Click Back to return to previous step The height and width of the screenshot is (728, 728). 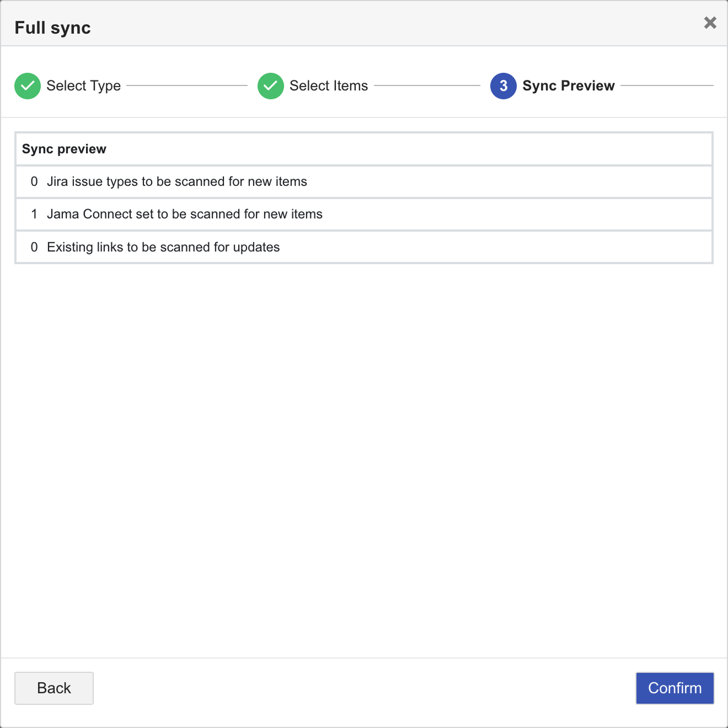(x=53, y=688)
